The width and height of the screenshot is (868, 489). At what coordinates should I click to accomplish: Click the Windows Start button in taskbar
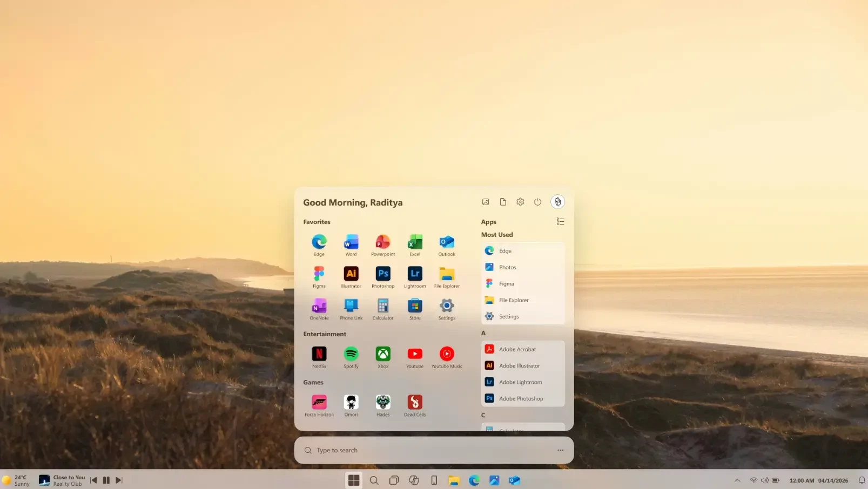354,480
